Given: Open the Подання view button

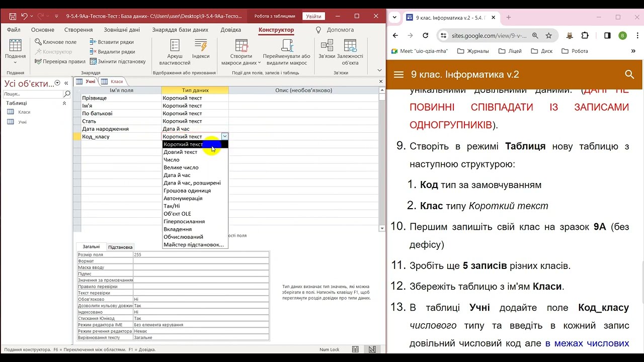Looking at the screenshot, I should click(x=15, y=52).
